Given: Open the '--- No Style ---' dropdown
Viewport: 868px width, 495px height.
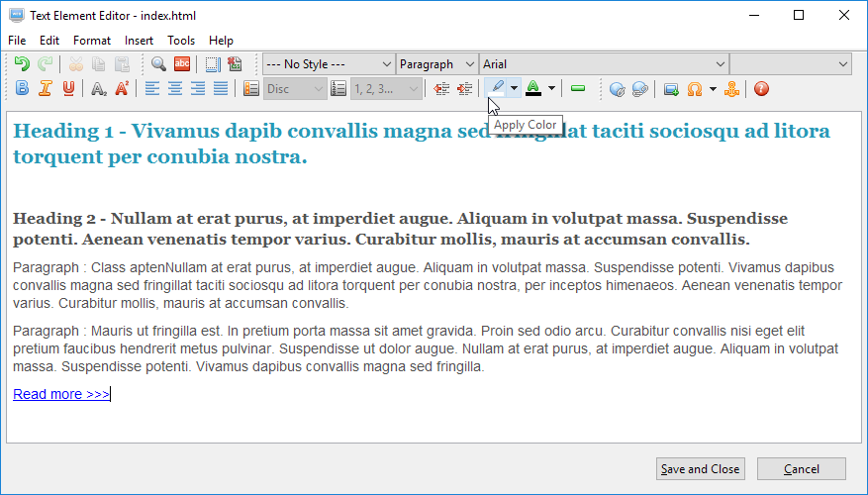Looking at the screenshot, I should (329, 64).
